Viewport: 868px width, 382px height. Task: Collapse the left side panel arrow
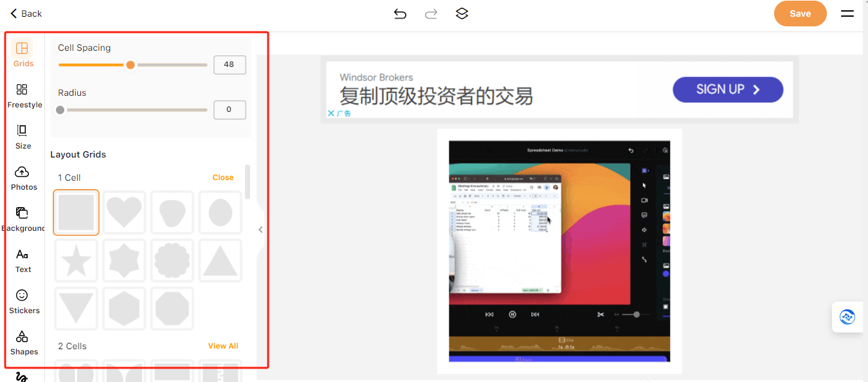[x=260, y=230]
